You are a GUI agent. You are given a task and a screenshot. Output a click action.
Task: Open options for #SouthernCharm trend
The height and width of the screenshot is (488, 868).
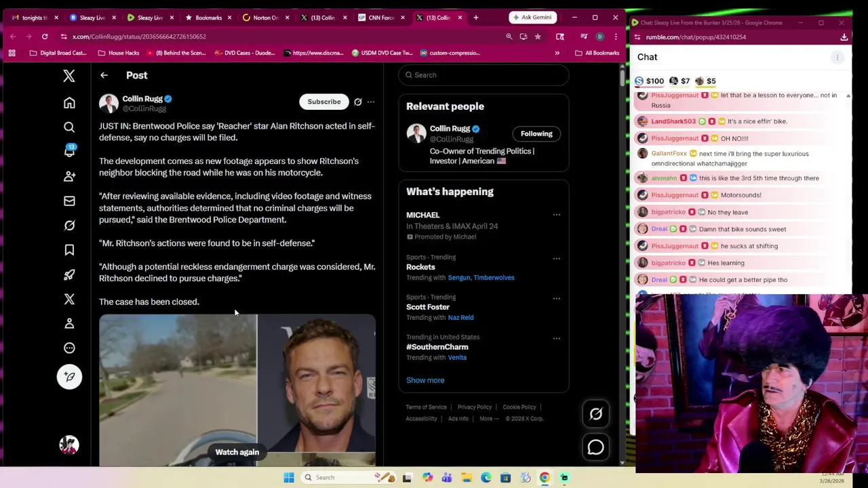pos(556,338)
